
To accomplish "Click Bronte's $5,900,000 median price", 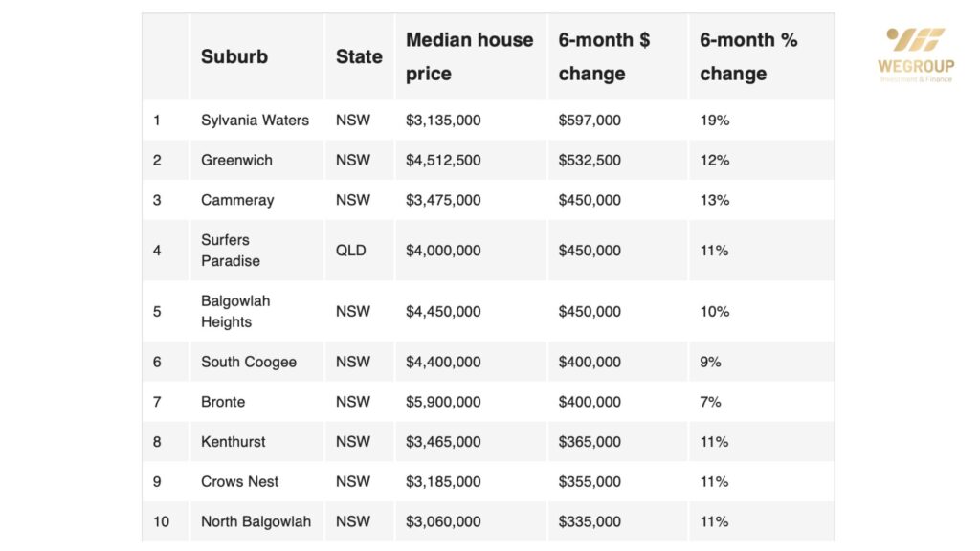I will 443,403.
